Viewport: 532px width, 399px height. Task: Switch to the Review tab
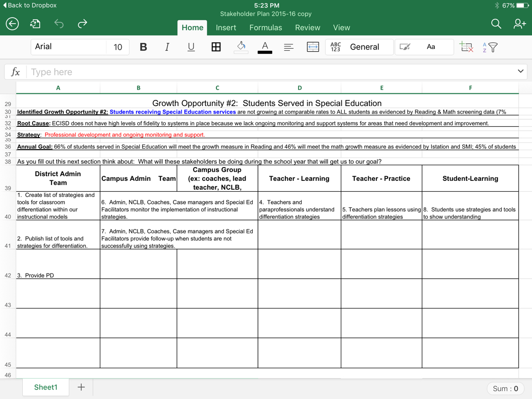tap(307, 27)
